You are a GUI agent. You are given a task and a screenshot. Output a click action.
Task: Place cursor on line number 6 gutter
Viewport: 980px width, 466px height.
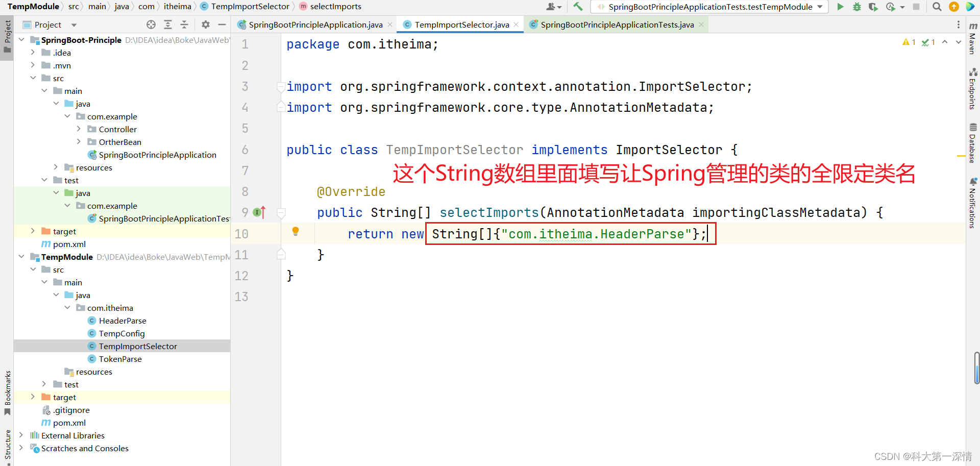coord(245,150)
